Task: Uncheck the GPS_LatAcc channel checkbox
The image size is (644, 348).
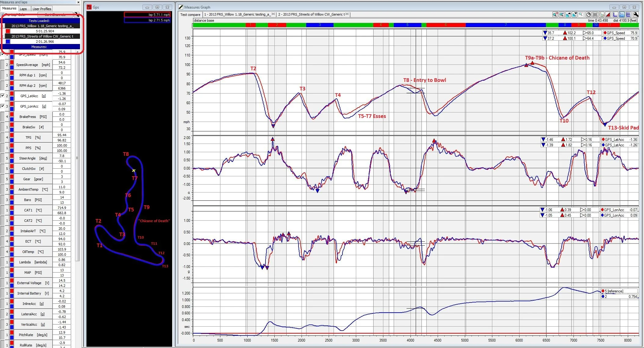Action: click(x=2, y=96)
